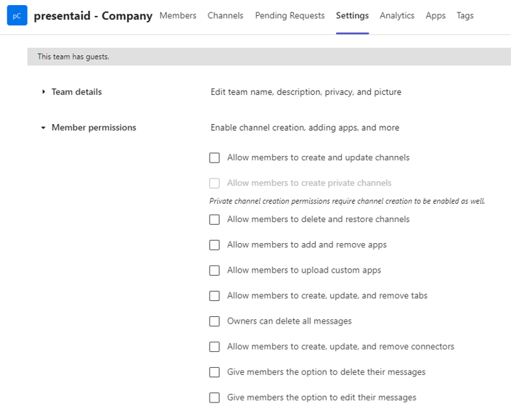
Task: Enable create, update, and remove connectors checkbox
Action: (214, 347)
